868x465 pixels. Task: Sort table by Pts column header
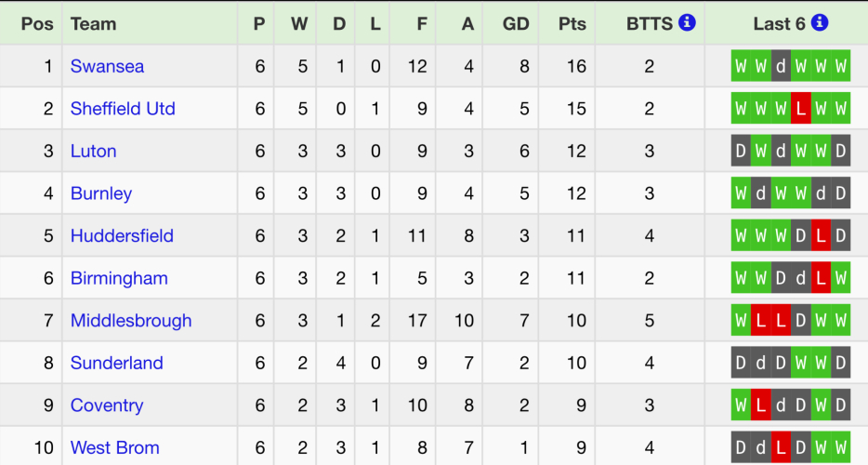[573, 23]
